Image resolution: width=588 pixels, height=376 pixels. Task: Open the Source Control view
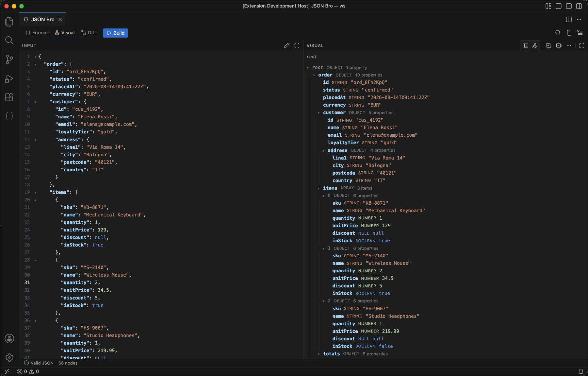click(9, 59)
